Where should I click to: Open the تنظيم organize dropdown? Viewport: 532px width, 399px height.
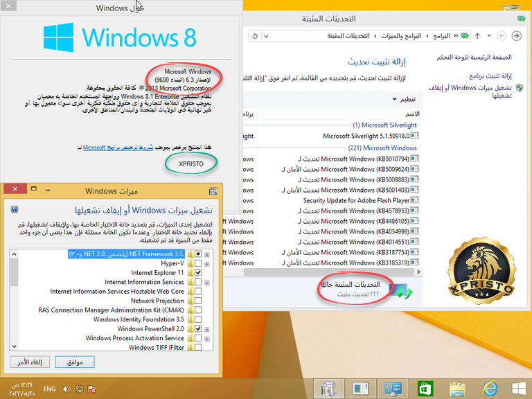coord(404,99)
